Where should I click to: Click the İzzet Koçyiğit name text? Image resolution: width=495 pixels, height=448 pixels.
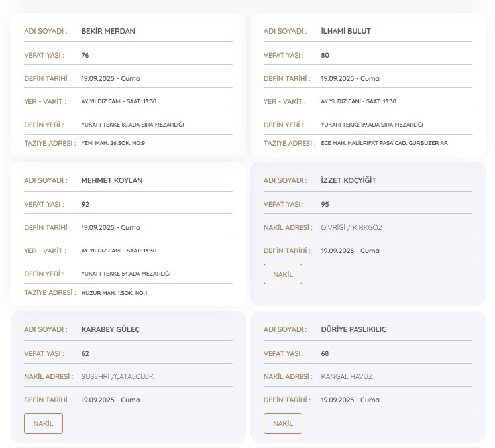point(348,180)
